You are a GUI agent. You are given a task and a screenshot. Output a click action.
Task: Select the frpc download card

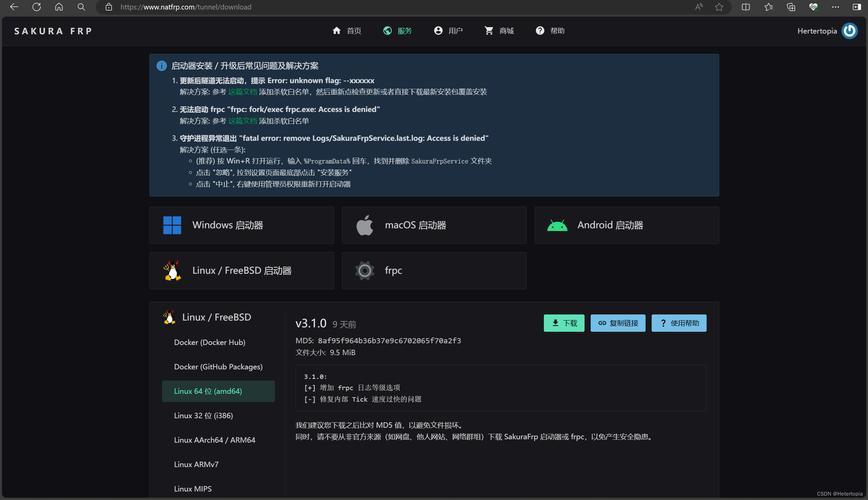click(x=434, y=271)
